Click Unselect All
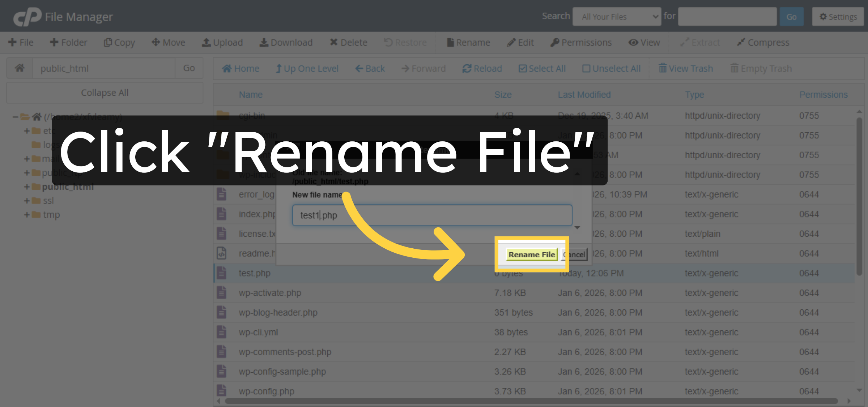Viewport: 868px width, 407px height. (x=611, y=68)
